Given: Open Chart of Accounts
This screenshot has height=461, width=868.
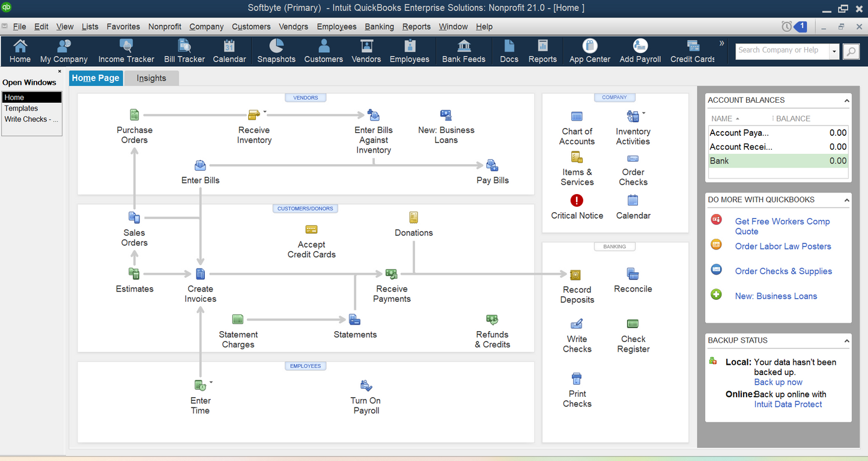Looking at the screenshot, I should [x=577, y=117].
